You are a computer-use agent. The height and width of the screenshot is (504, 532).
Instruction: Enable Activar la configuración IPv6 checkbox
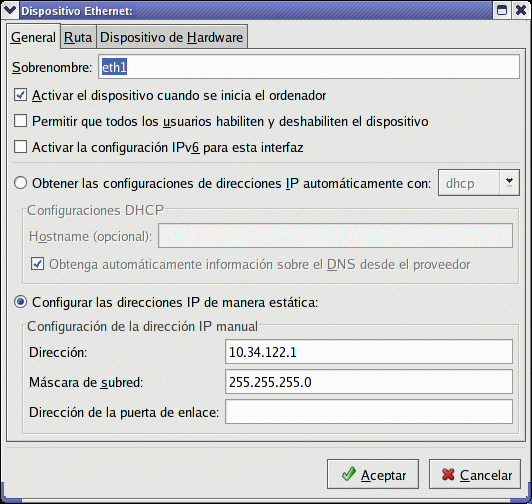click(x=20, y=147)
